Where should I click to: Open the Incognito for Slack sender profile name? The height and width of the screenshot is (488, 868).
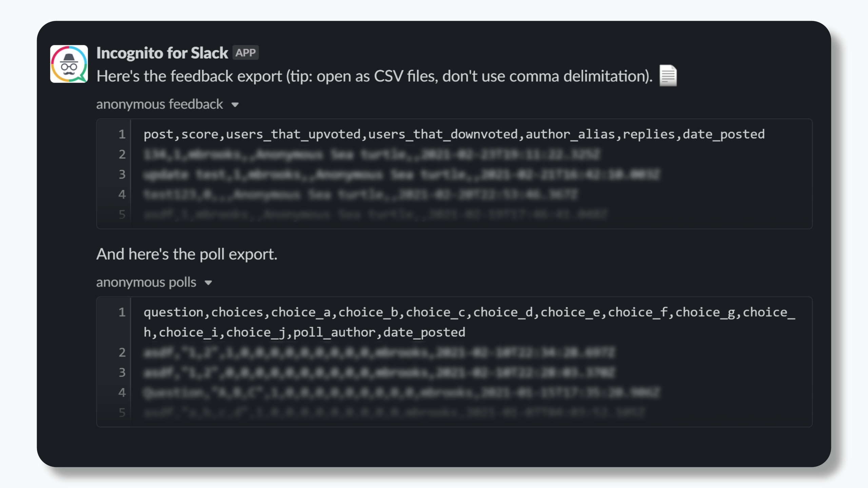coord(162,53)
